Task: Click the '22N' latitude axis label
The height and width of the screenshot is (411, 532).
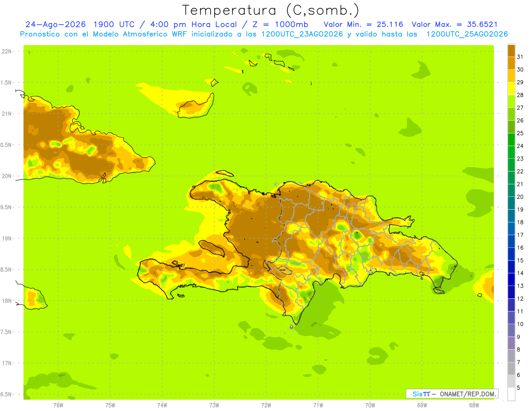Action: tap(7, 51)
